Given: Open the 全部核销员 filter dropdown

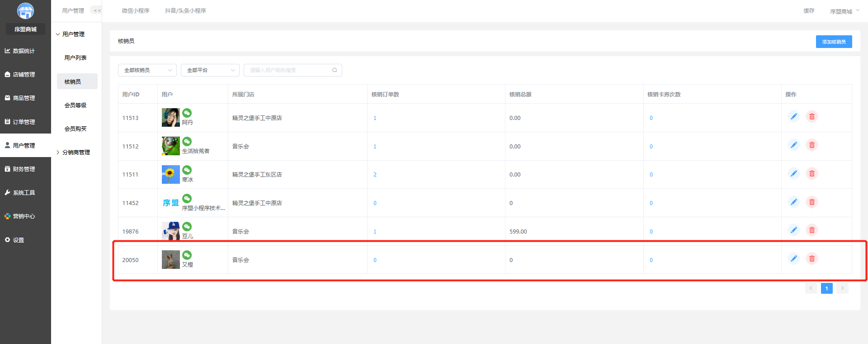Looking at the screenshot, I should [147, 70].
